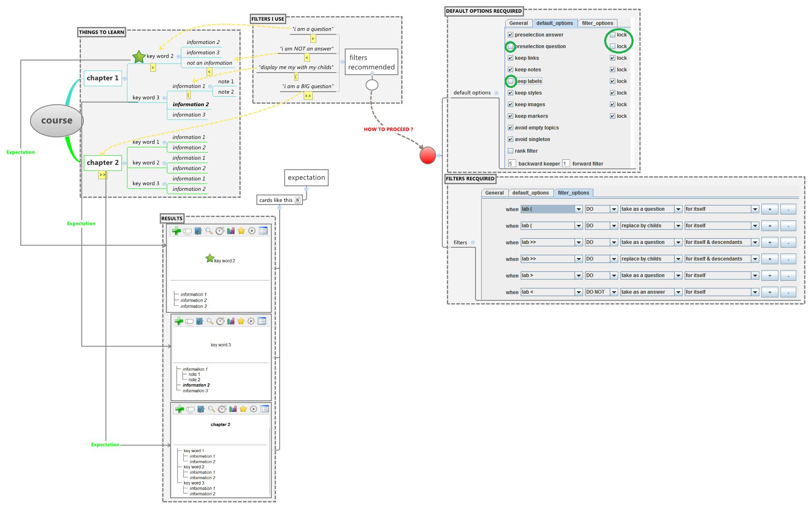The image size is (812, 509).
Task: Click the plus button in the "lab <" filter row
Action: pos(770,292)
